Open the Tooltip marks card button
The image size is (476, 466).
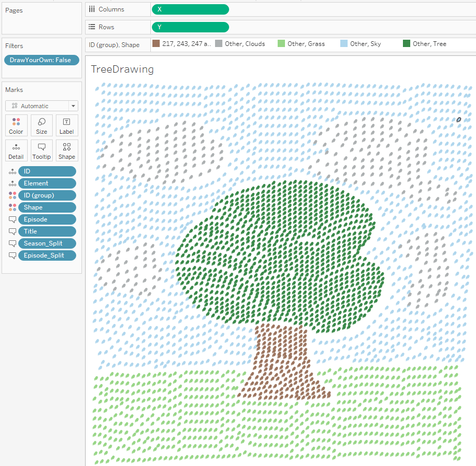[x=42, y=150]
